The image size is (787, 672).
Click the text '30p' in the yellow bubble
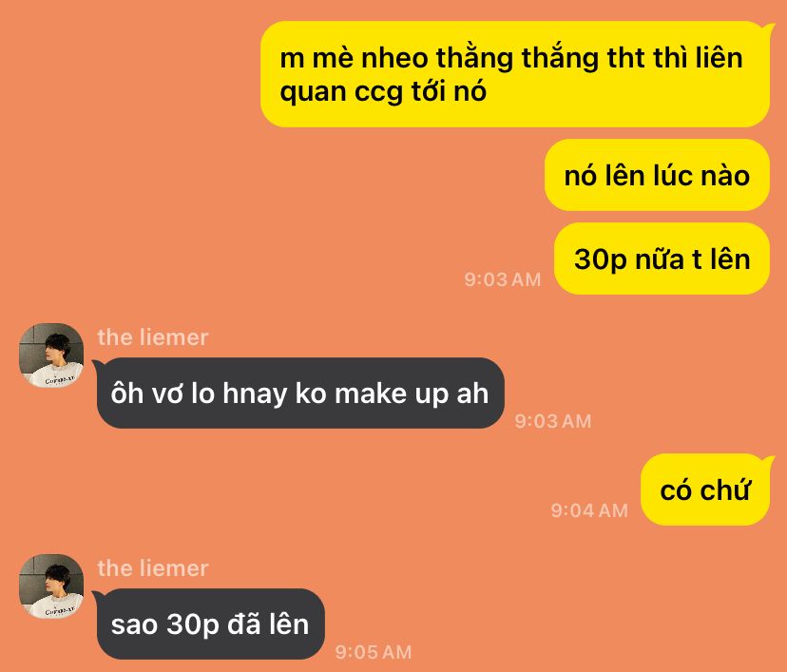pyautogui.click(x=601, y=260)
